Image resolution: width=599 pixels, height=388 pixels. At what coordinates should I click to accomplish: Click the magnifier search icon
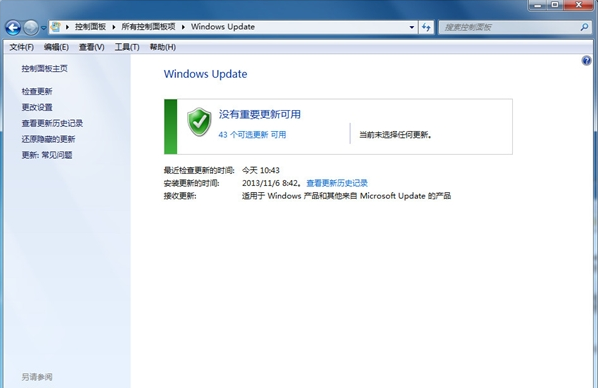pyautogui.click(x=584, y=27)
